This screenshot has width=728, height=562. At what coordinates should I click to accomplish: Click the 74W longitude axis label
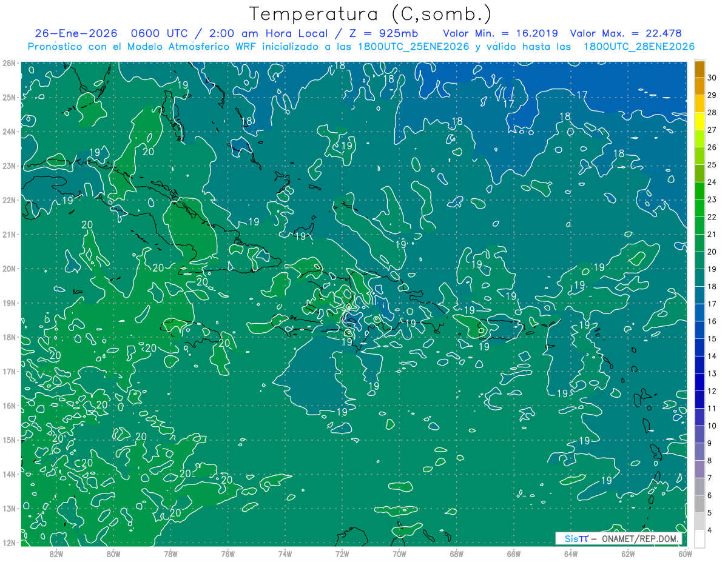coord(285,554)
